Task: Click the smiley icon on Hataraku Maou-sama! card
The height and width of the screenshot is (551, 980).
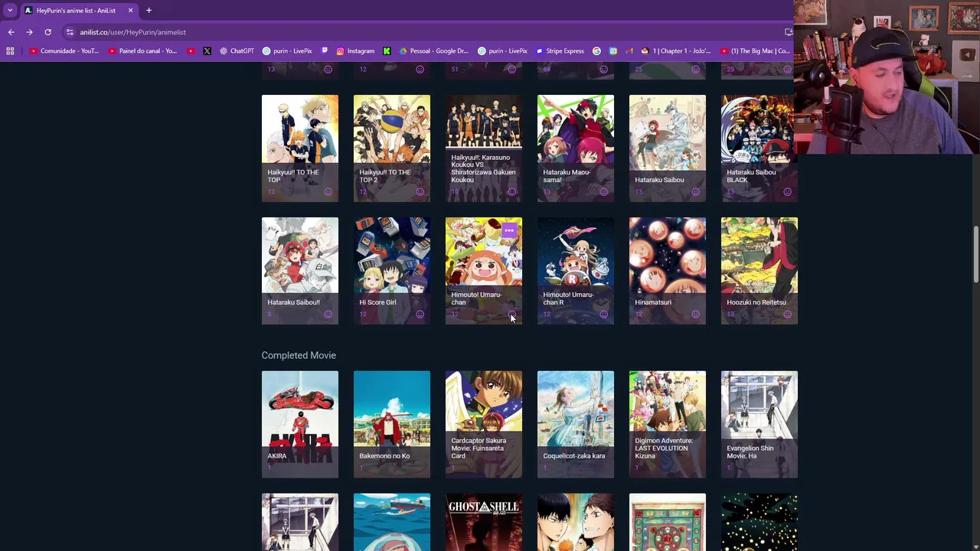Action: pos(603,192)
